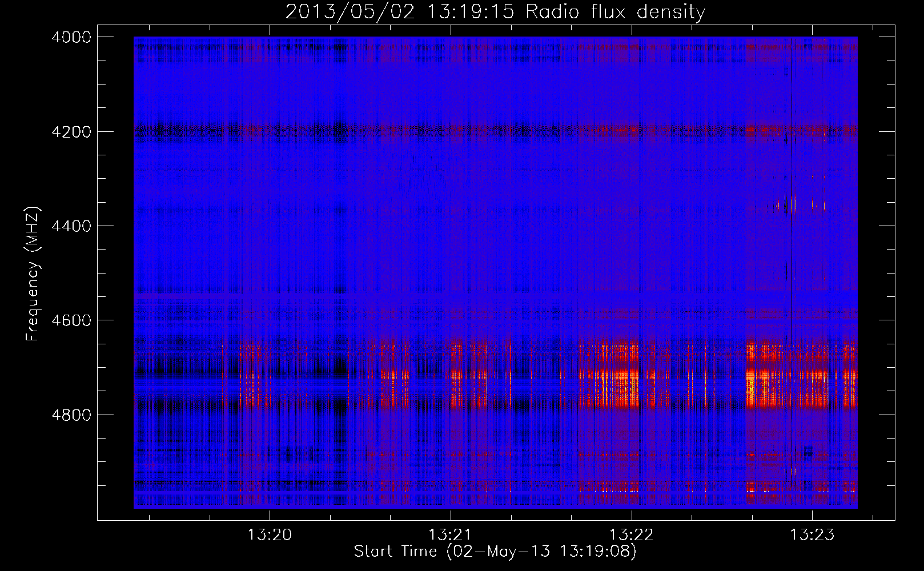The width and height of the screenshot is (924, 571).
Task: Click the small red spot near 4920 MHz
Action: tap(790, 471)
